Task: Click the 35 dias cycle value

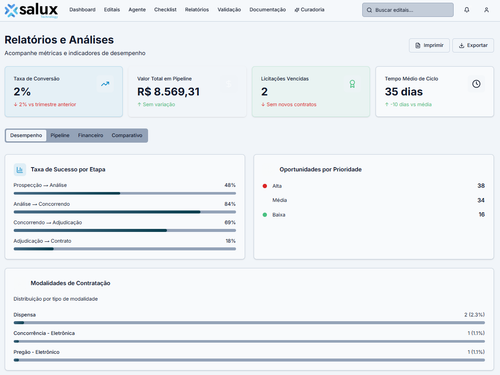Action: coord(404,92)
